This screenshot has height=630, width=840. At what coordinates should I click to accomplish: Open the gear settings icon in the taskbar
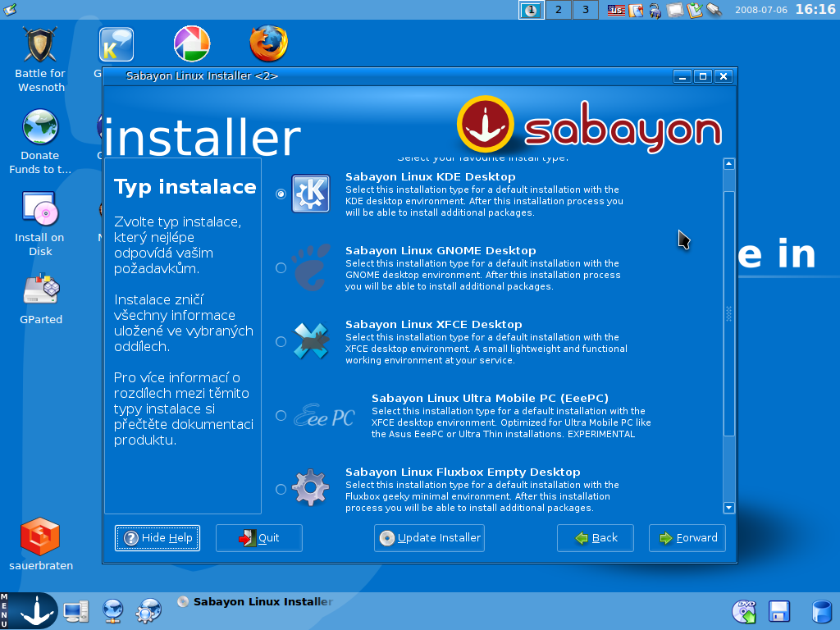point(148,611)
